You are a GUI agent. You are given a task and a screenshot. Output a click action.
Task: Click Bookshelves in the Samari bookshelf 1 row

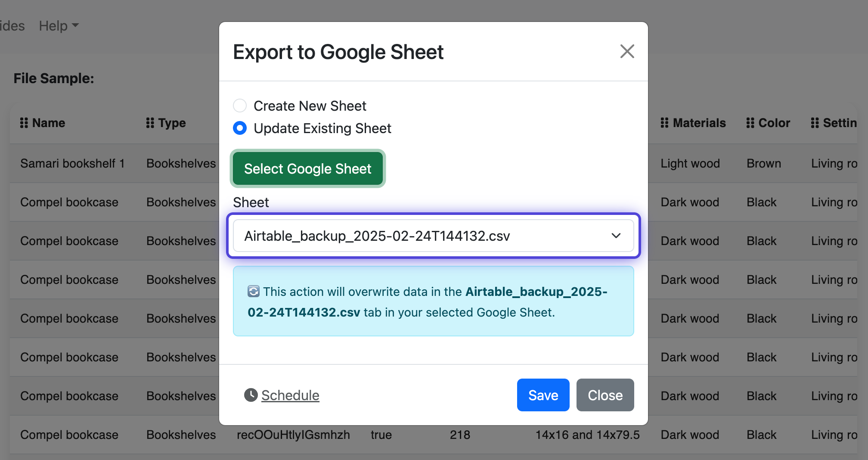(181, 163)
